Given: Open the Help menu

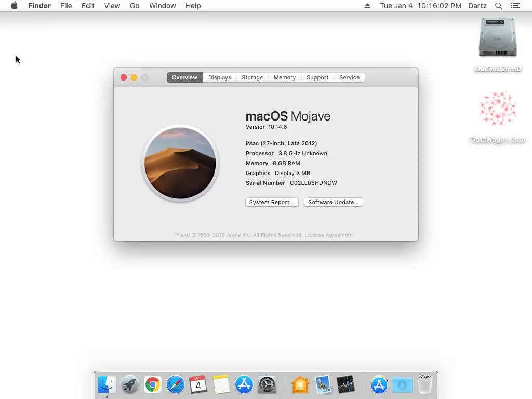Looking at the screenshot, I should click(193, 6).
